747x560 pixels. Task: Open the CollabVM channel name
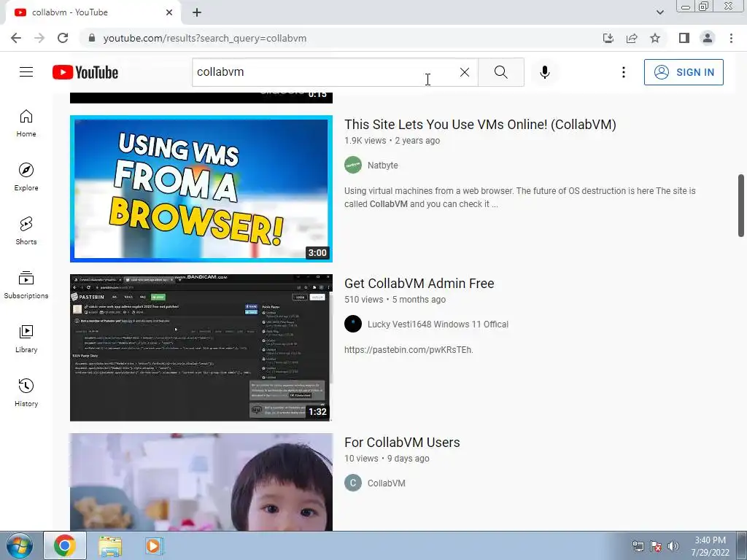(387, 483)
